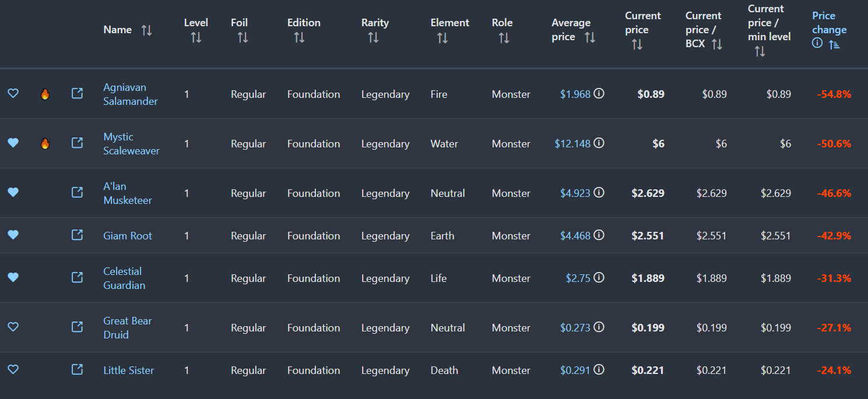Show average price info for A'lan Musketeer
868x399 pixels.
coord(599,192)
